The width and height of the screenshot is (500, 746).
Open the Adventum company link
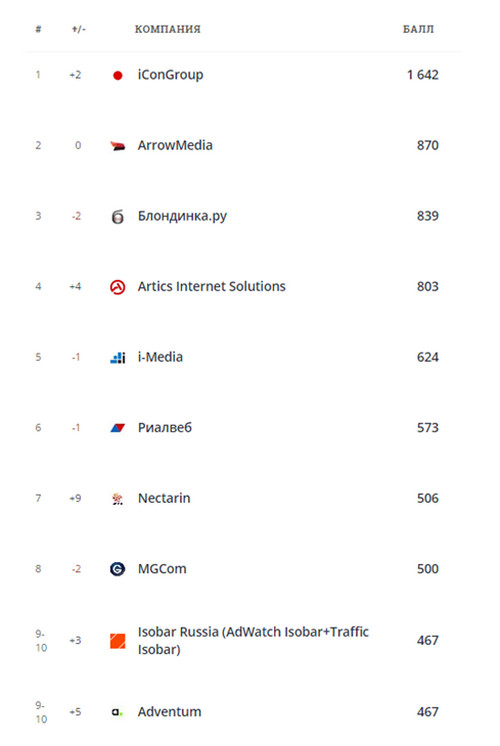[169, 712]
